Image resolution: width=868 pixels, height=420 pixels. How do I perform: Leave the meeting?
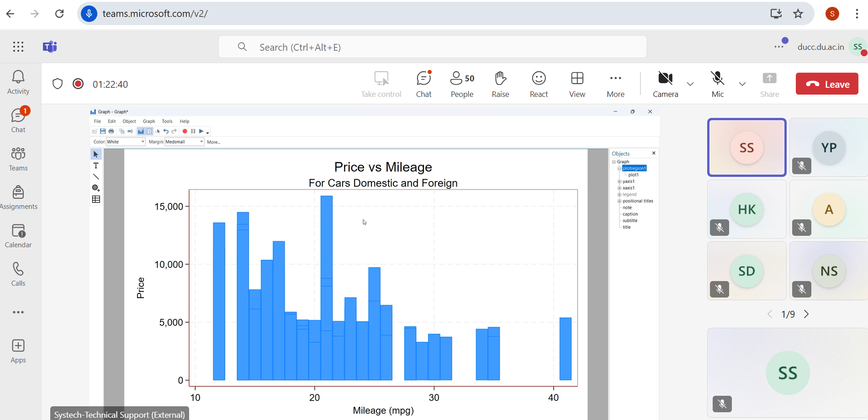(827, 84)
